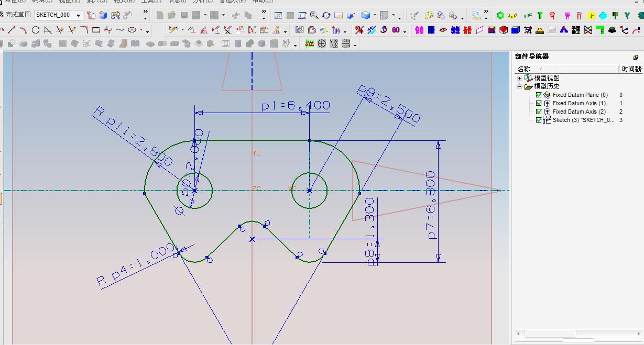Viewport: 644px width, 345px height.
Task: Click the Orient View to Sketch icon
Action: [92, 15]
